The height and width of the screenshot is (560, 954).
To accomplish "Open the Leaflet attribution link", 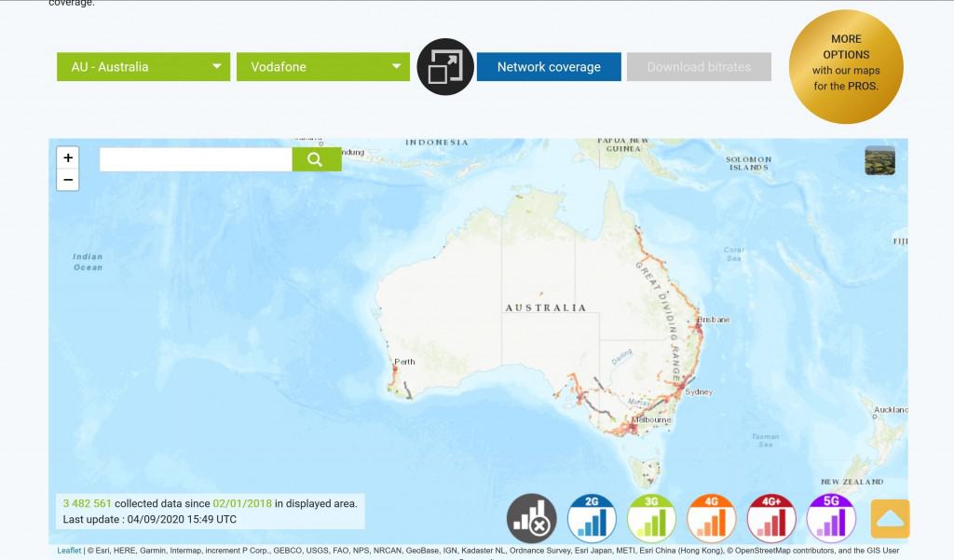I will tap(69, 551).
